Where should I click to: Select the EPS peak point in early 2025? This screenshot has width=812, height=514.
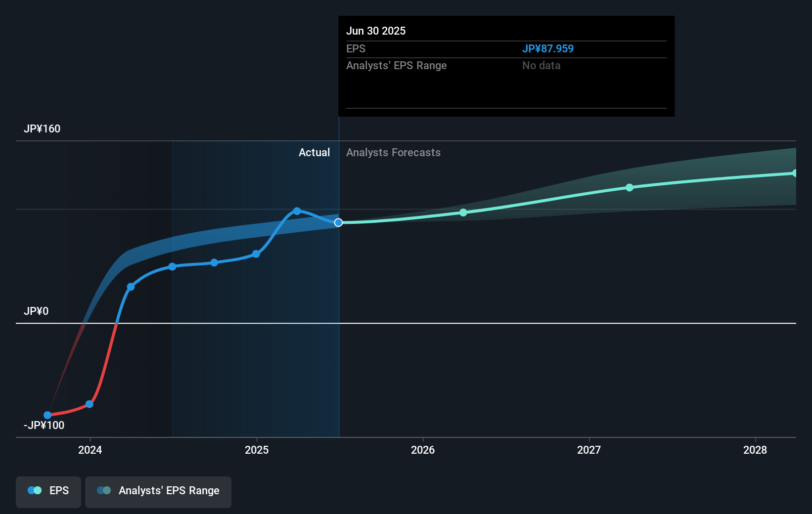tap(297, 211)
